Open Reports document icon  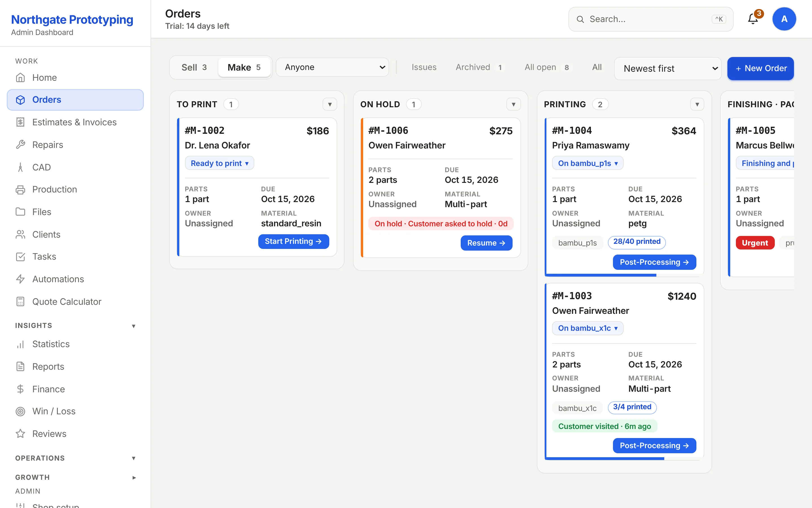[x=21, y=367]
